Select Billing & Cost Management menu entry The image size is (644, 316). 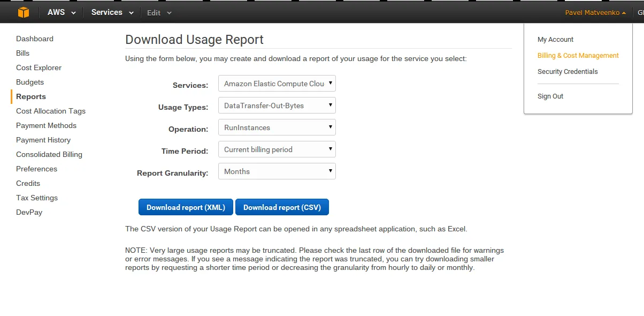point(578,56)
